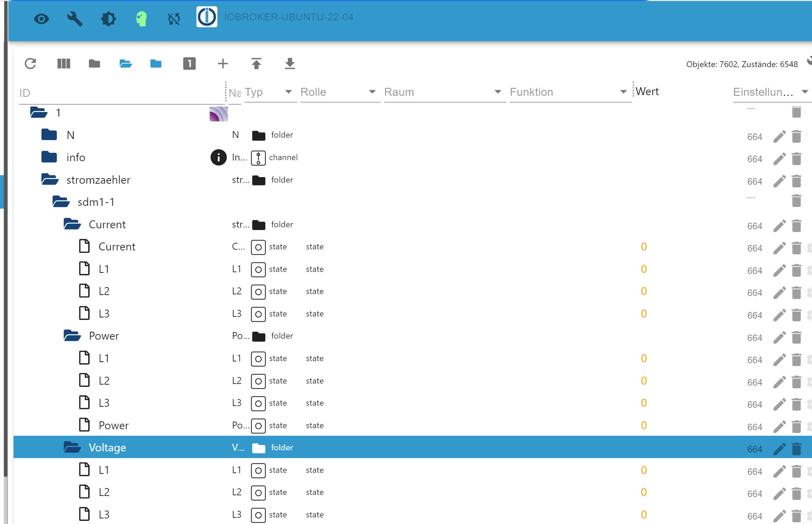
Task: Edit the Current folder object
Action: click(x=779, y=226)
